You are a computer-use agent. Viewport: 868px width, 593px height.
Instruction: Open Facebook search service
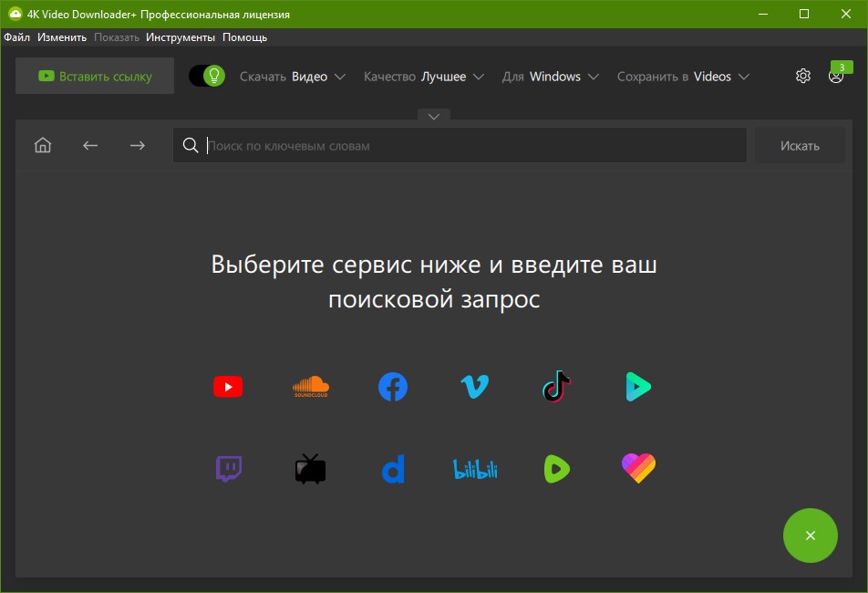coord(393,387)
